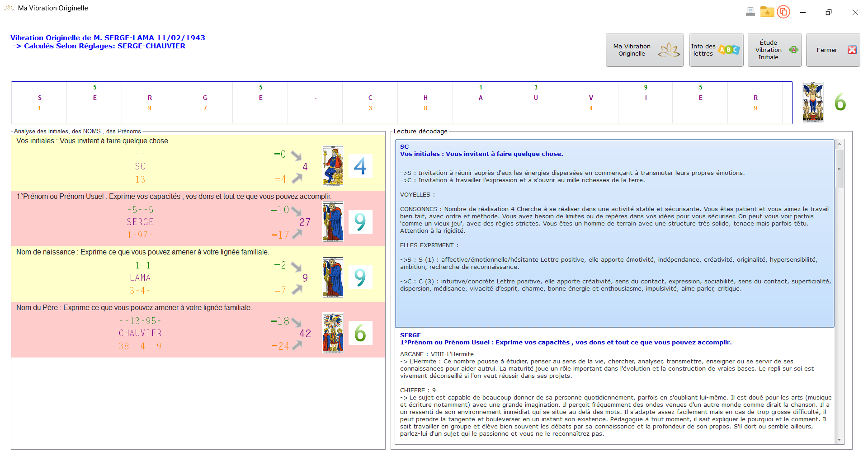The width and height of the screenshot is (868, 461).
Task: Click the SERGE heading in the decoding text
Action: (410, 335)
